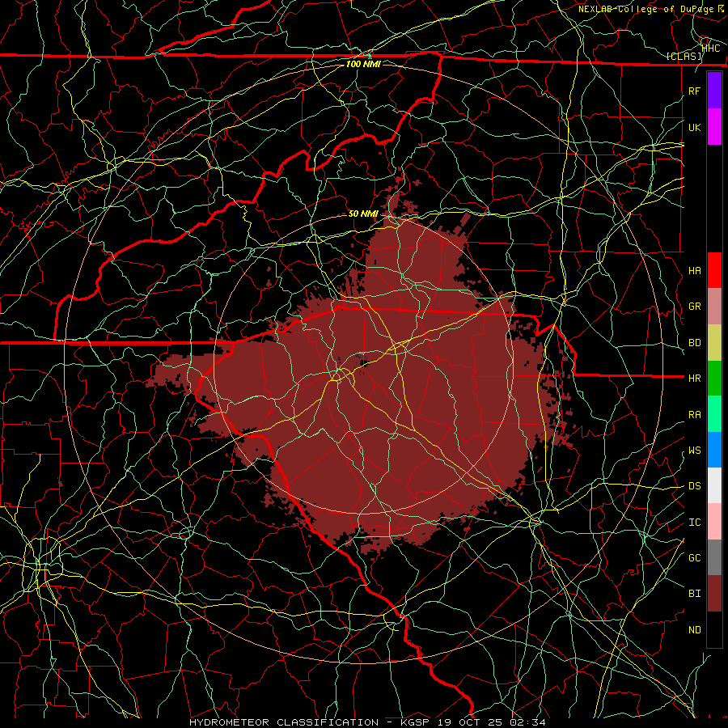Pick the dark green HR legend swatch

pos(714,379)
